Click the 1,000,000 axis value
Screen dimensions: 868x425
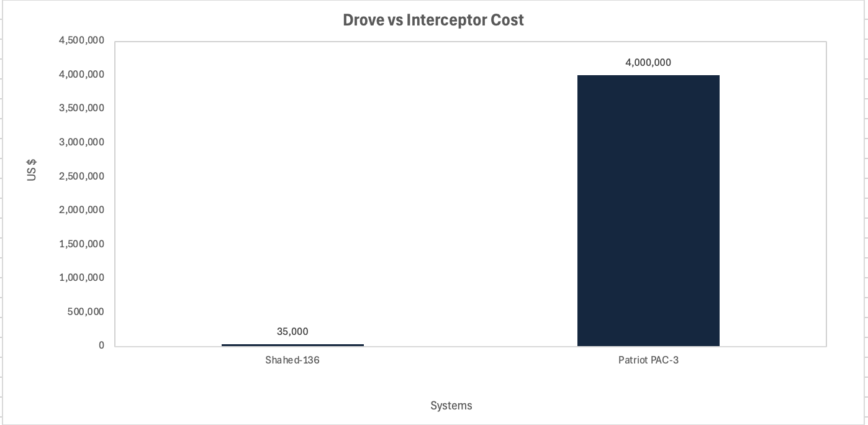81,278
